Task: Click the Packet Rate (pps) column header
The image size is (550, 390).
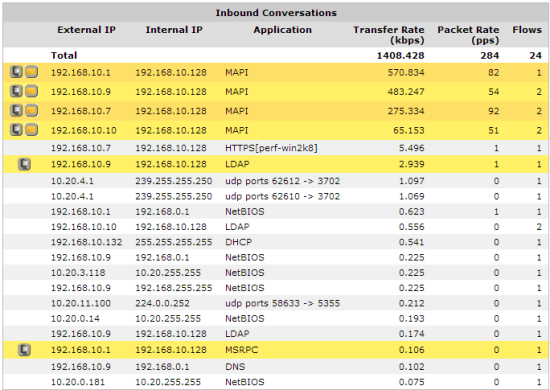Action: click(x=468, y=35)
